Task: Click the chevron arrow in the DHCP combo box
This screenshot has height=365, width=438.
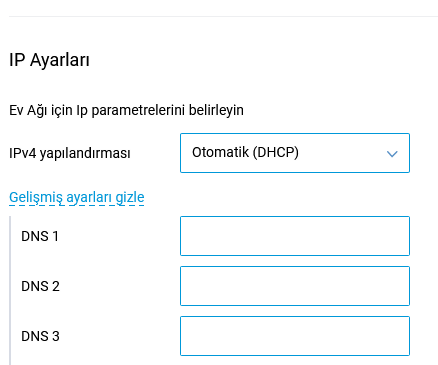Action: pyautogui.click(x=392, y=154)
